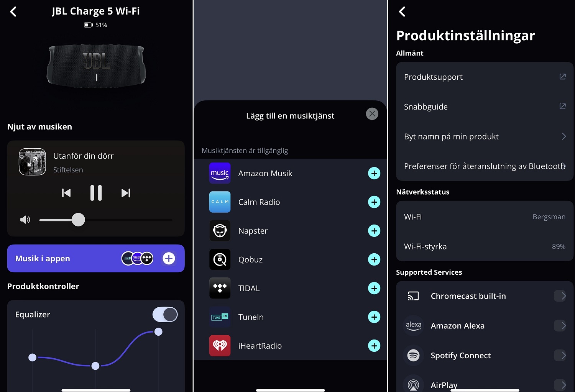
Task: Select the TuneIn list entry
Action: click(x=291, y=317)
